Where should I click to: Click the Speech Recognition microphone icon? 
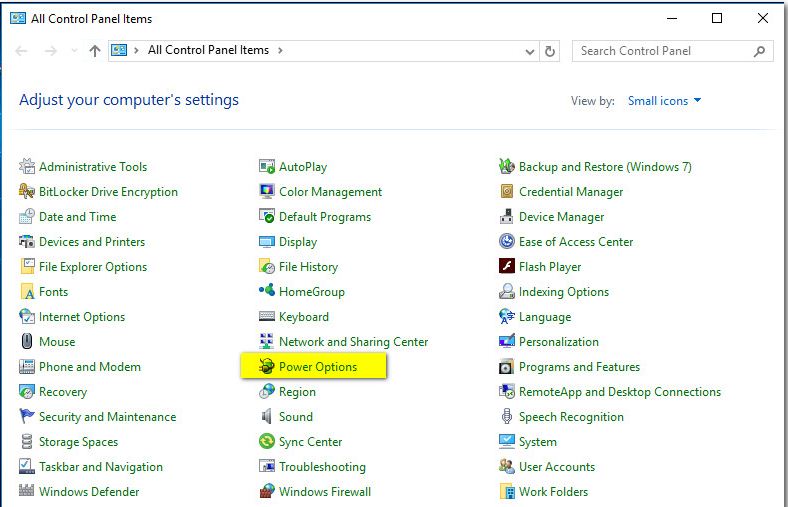(507, 416)
